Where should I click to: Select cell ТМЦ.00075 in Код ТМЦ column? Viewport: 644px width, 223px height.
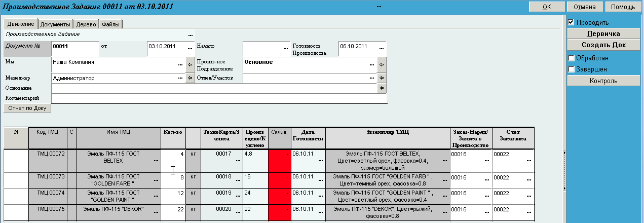pos(48,211)
